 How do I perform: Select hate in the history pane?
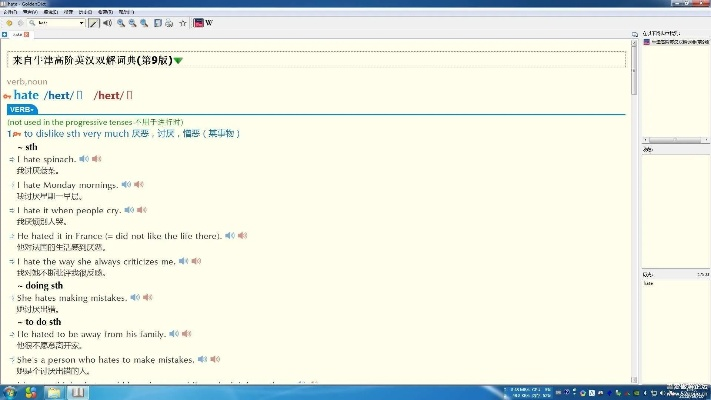(x=648, y=283)
